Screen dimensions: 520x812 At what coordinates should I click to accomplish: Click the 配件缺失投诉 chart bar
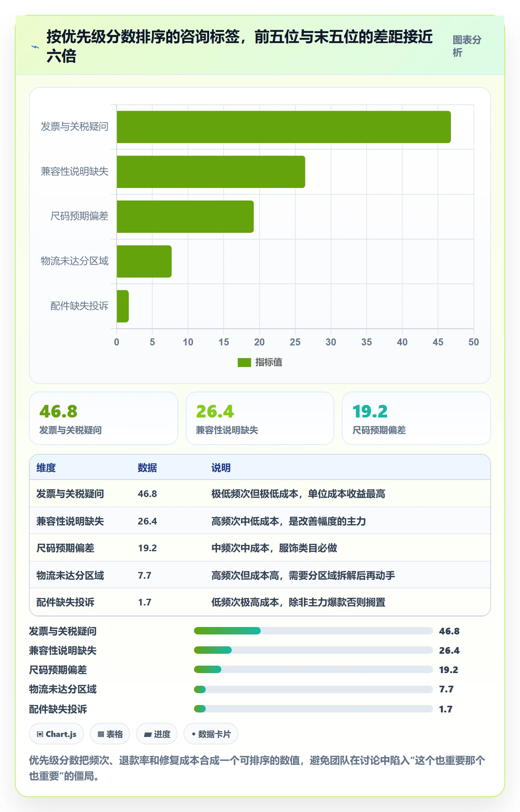tap(123, 306)
